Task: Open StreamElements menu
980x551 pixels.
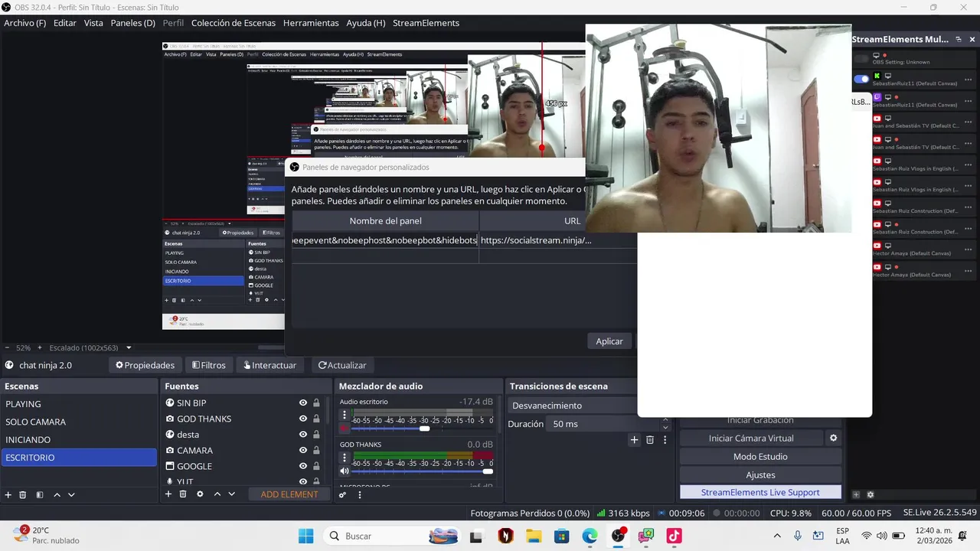Action: click(x=426, y=23)
